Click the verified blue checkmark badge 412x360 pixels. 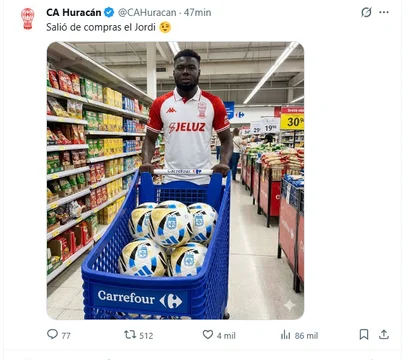(x=109, y=13)
